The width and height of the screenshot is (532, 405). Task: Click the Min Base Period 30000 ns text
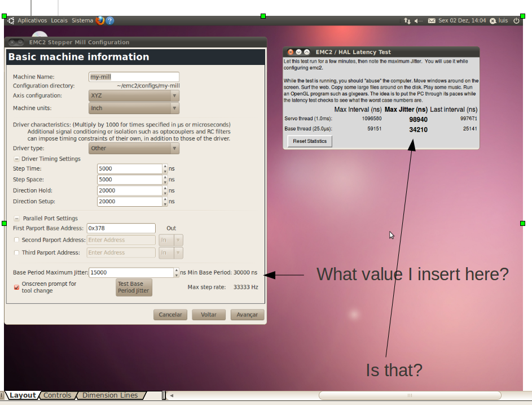click(222, 272)
